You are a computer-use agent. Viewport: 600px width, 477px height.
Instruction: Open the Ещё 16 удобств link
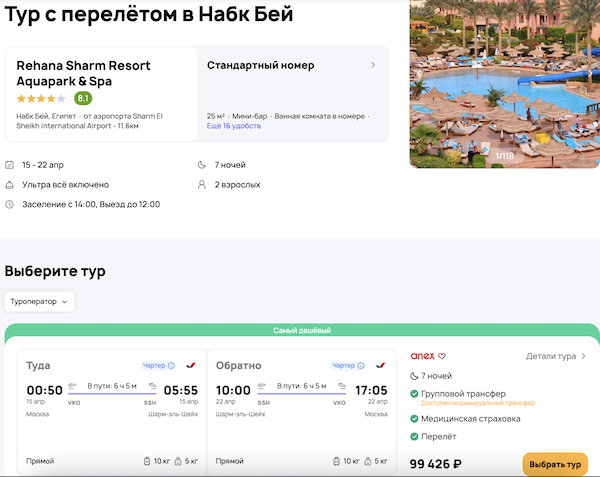[x=233, y=127]
